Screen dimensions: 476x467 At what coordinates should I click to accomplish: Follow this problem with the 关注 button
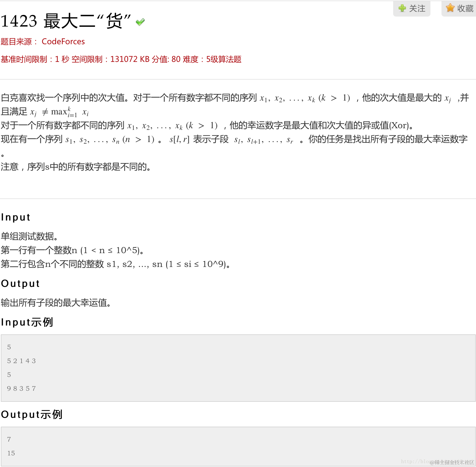coord(412,9)
